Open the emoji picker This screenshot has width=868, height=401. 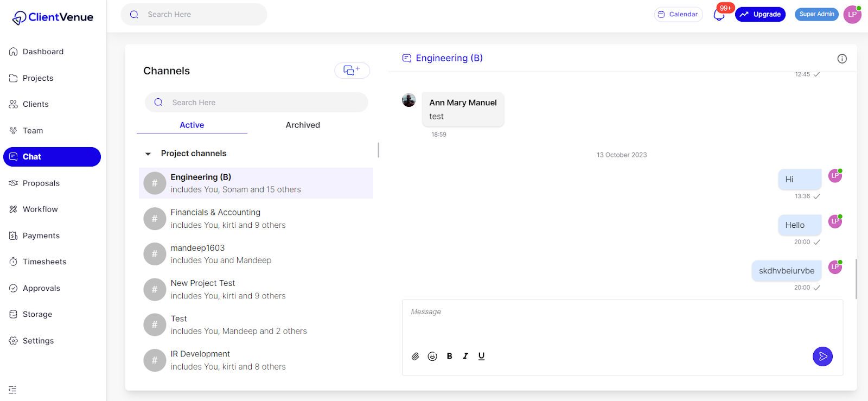click(432, 357)
